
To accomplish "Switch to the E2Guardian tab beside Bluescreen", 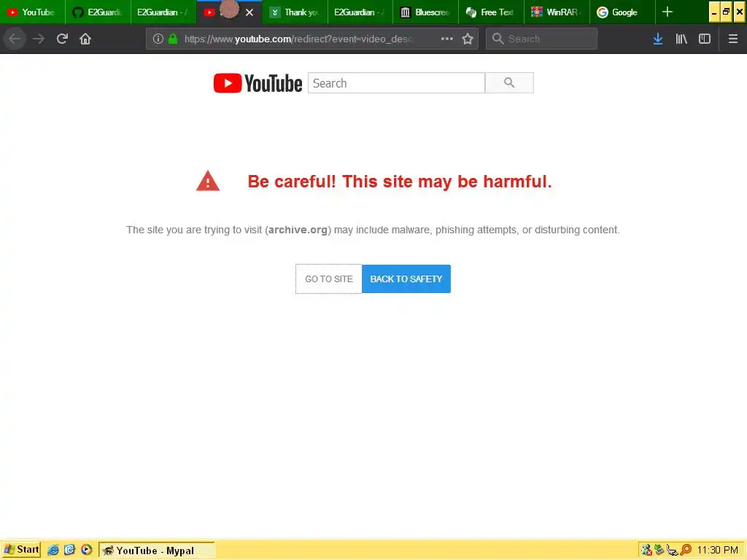I will pyautogui.click(x=360, y=12).
